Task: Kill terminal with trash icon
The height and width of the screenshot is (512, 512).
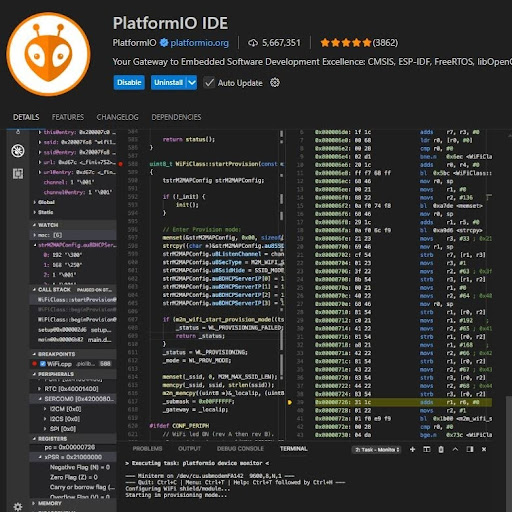Action: coord(441,449)
